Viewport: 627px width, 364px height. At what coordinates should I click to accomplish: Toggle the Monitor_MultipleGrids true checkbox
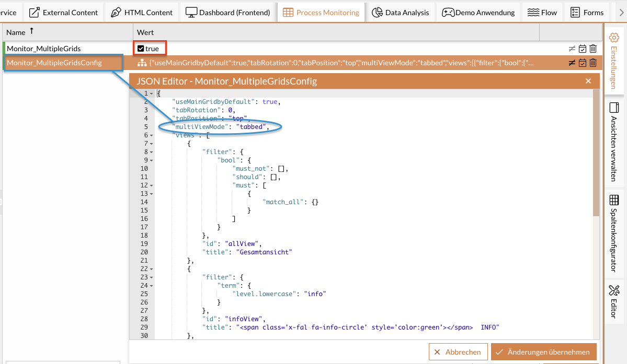click(x=141, y=49)
